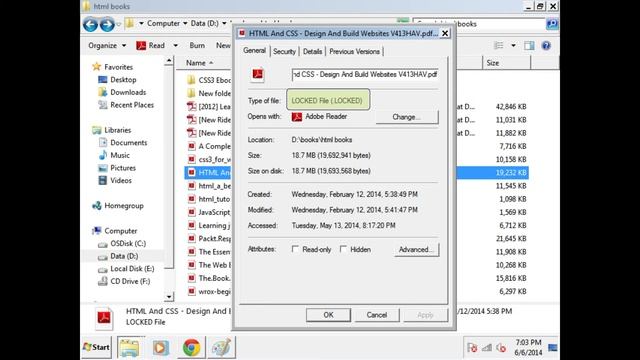
Task: Click the Action Center flag tray icon
Action: [472, 348]
